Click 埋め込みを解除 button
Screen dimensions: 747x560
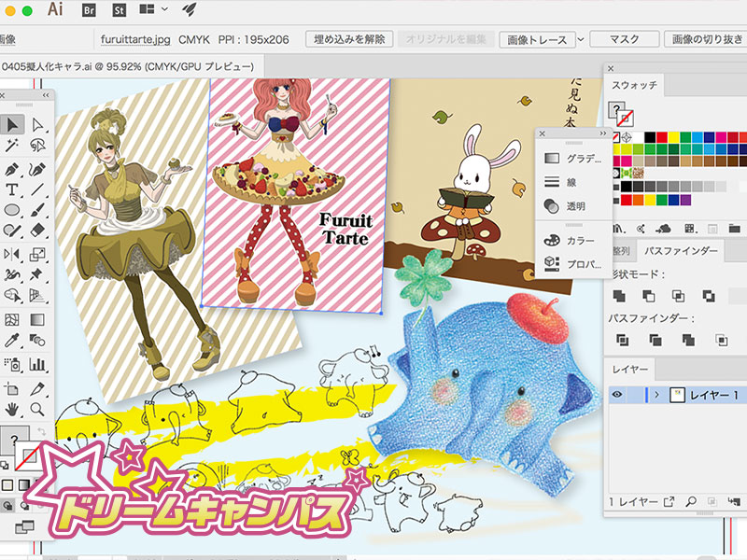tap(349, 39)
